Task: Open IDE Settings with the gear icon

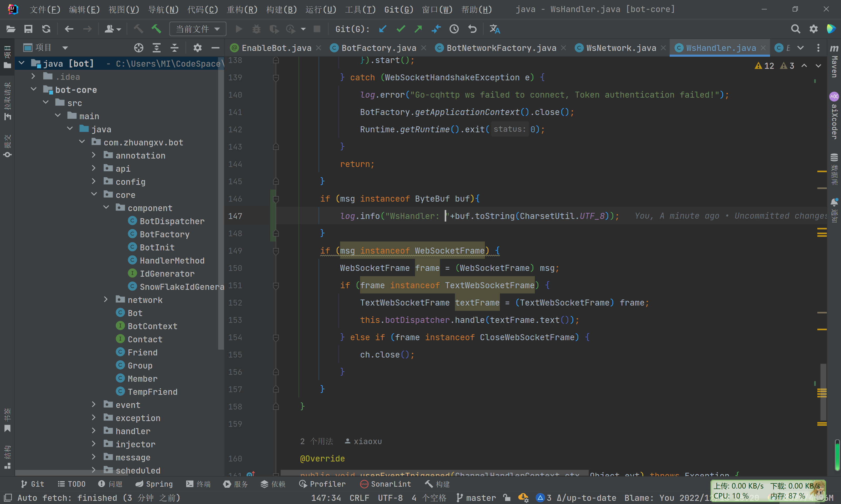Action: 813,29
